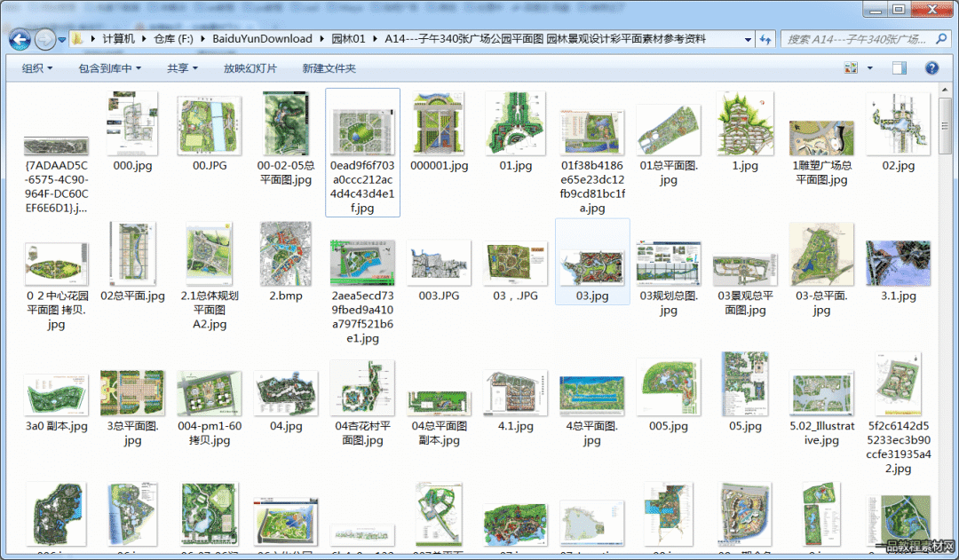Click 园林01 in the breadcrumb
This screenshot has width=959, height=560.
click(348, 38)
